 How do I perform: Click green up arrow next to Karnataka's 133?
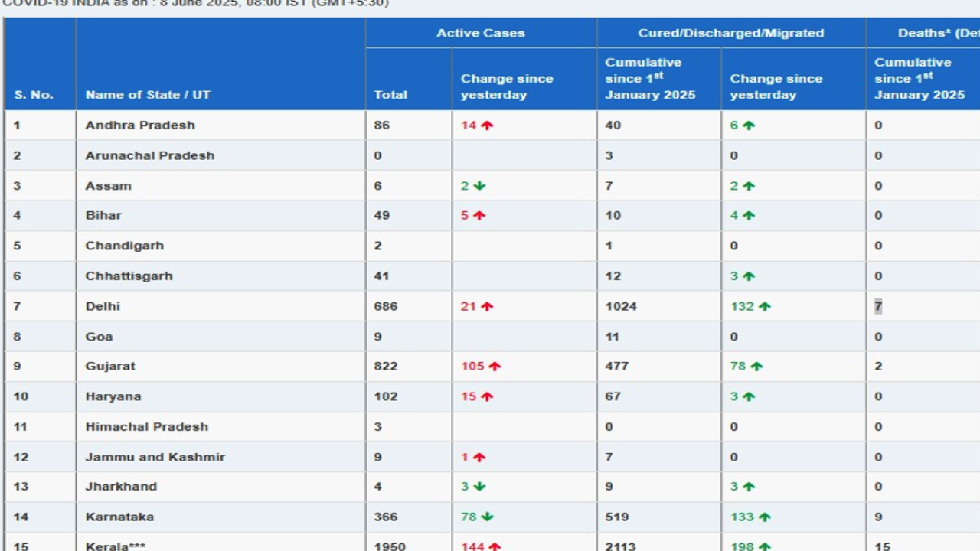coord(764,517)
